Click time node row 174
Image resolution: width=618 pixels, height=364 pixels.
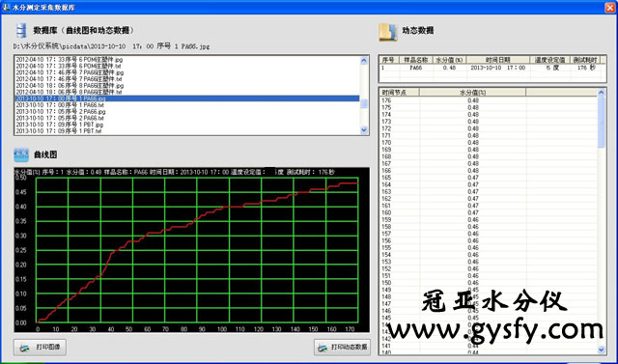[489, 115]
